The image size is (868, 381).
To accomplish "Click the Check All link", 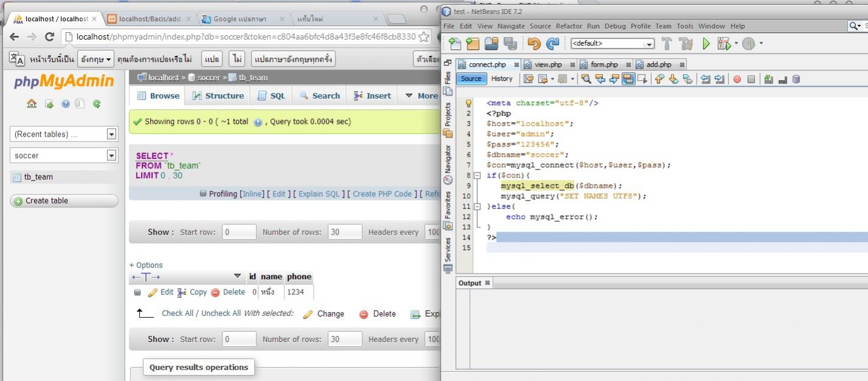I will 177,314.
